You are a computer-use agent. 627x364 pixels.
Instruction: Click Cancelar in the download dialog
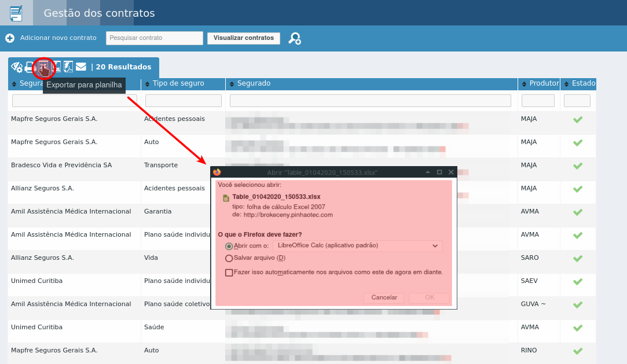tap(384, 297)
